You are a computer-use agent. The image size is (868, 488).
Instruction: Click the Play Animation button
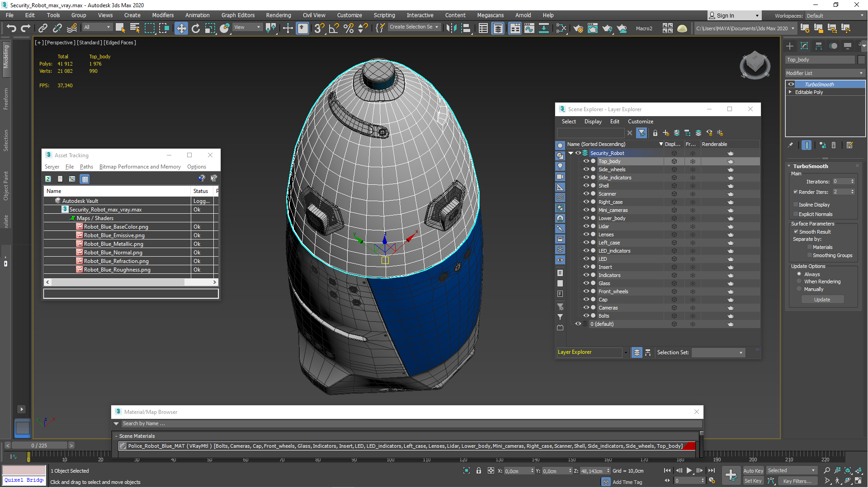[689, 471]
